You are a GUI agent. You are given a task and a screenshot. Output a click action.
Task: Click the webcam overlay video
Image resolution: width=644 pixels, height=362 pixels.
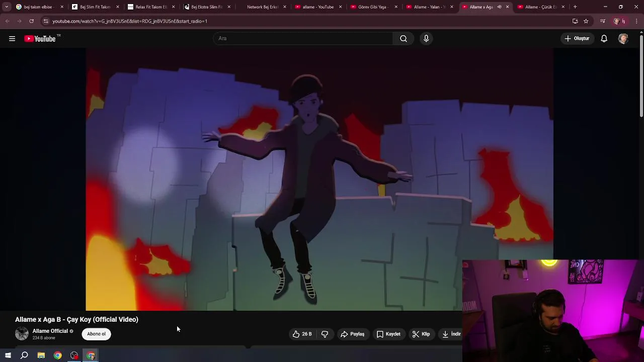tap(553, 310)
